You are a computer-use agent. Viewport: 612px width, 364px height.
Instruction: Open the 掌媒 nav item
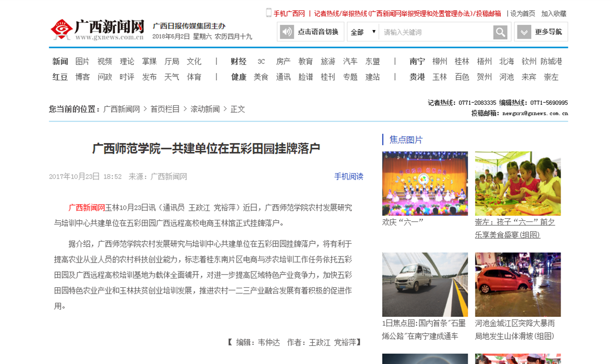tap(149, 61)
